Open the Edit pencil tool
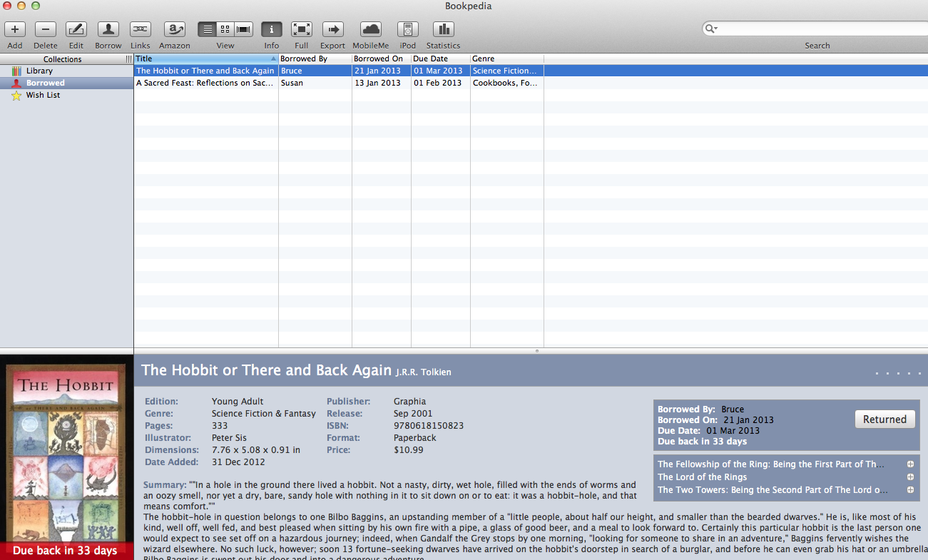 tap(76, 29)
